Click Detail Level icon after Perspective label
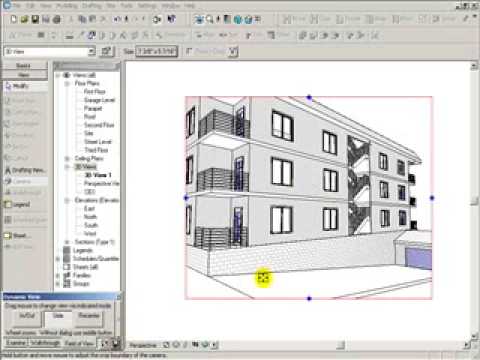 tap(166, 345)
